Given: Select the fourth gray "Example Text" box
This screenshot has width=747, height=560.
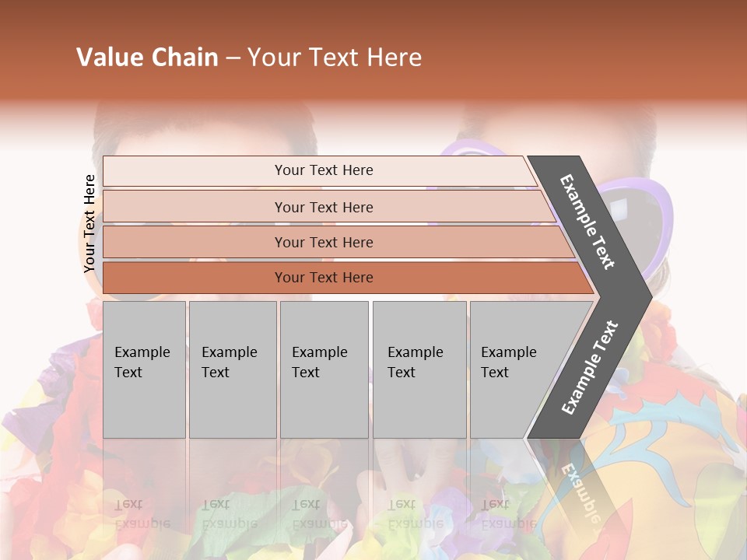Looking at the screenshot, I should (419, 369).
